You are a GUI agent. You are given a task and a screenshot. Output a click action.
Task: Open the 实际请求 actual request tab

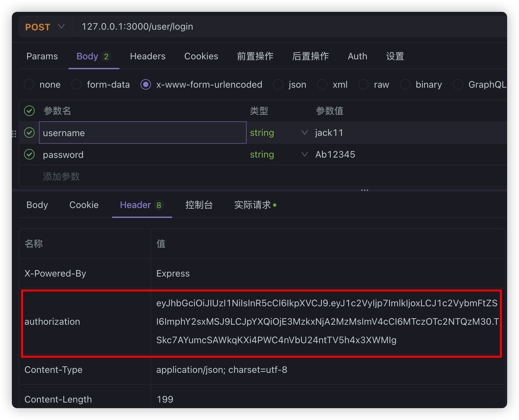click(253, 205)
